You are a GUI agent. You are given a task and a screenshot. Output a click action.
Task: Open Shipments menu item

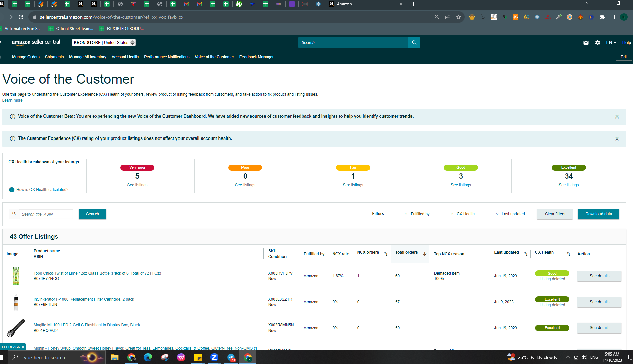pyautogui.click(x=54, y=57)
